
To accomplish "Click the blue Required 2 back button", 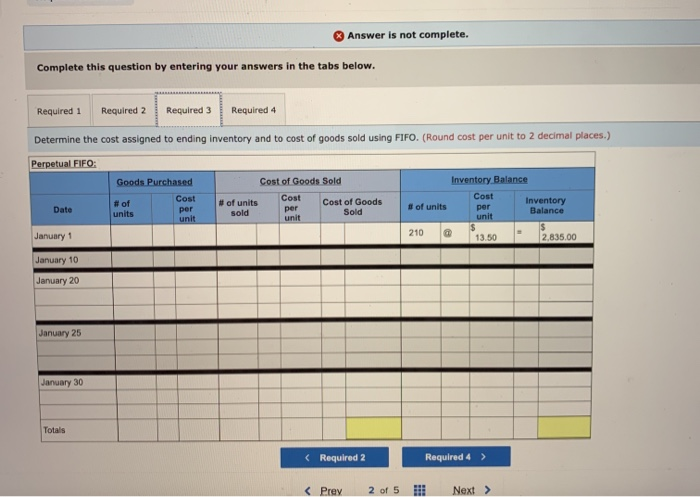I will coord(335,457).
